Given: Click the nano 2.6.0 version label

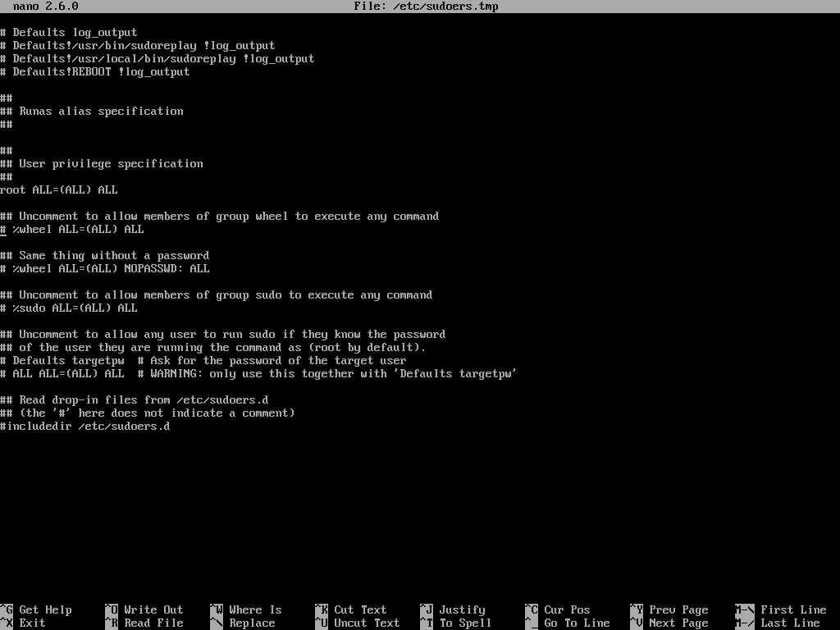Looking at the screenshot, I should pos(35,6).
